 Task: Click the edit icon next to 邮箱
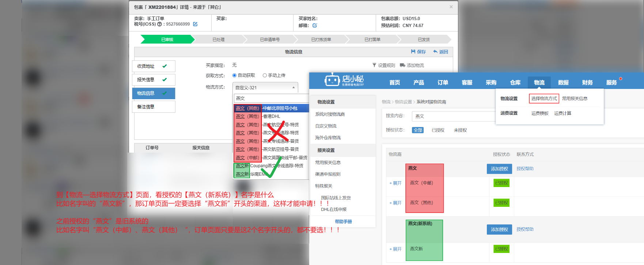(x=315, y=26)
